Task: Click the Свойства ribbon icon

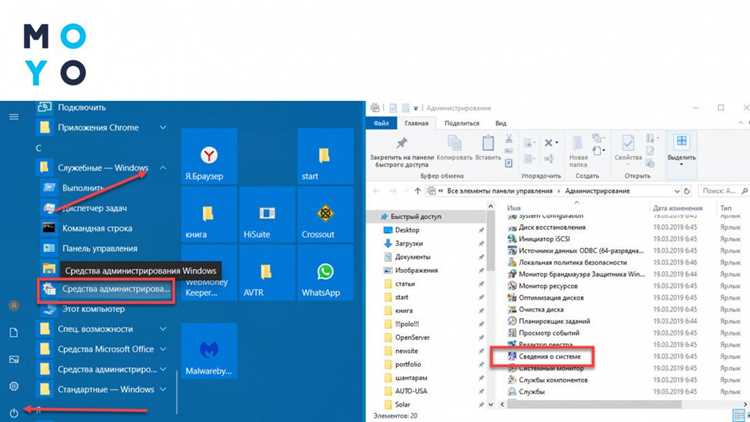Action: click(x=628, y=148)
